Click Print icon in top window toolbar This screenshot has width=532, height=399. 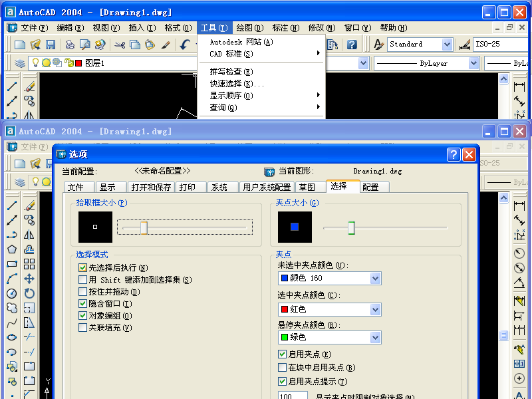(70, 45)
